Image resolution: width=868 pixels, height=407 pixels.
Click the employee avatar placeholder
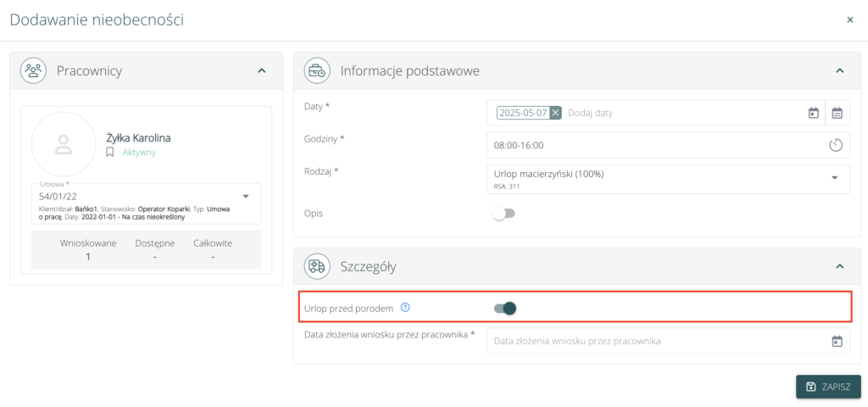[x=63, y=144]
